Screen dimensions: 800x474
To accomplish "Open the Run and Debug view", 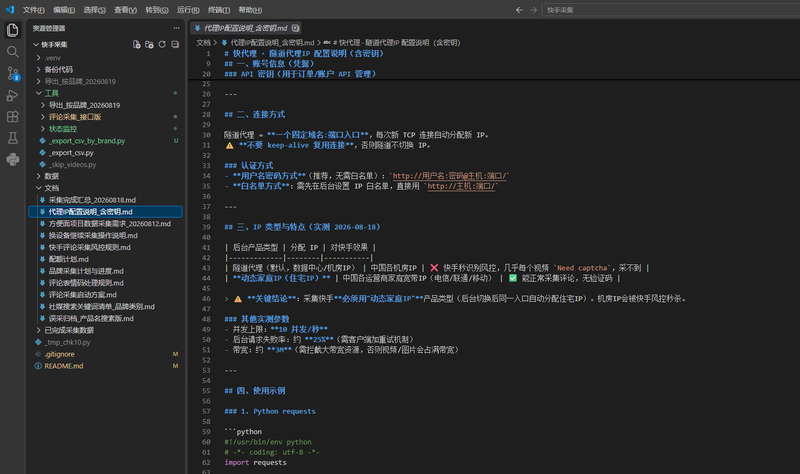I will (x=13, y=95).
